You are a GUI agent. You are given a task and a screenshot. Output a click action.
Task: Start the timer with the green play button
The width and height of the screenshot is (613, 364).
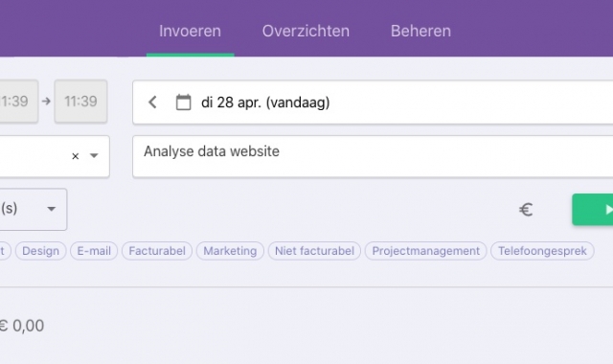[x=593, y=210]
